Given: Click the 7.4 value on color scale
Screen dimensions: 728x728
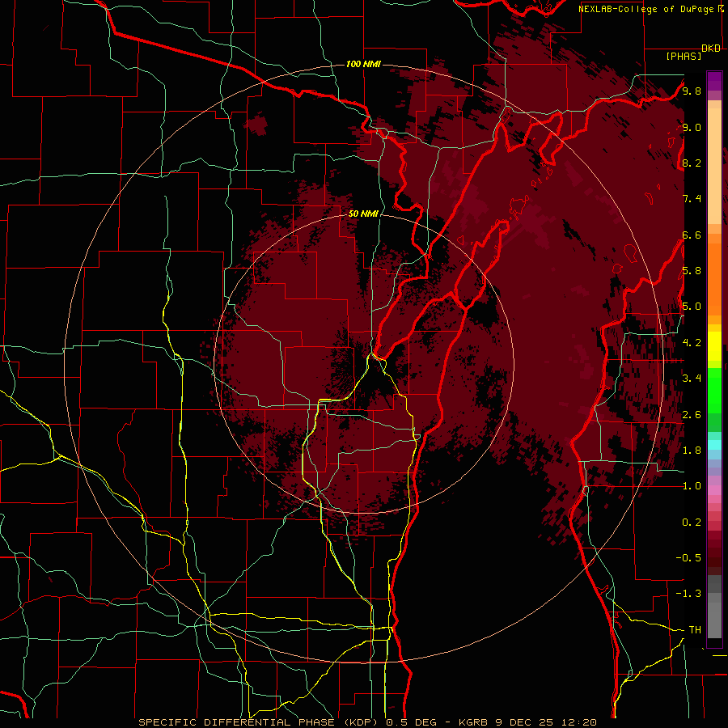Looking at the screenshot, I should tap(692, 199).
